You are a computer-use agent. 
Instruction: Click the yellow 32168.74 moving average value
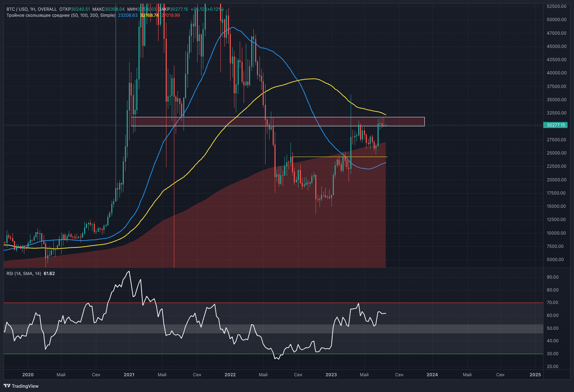pos(149,15)
